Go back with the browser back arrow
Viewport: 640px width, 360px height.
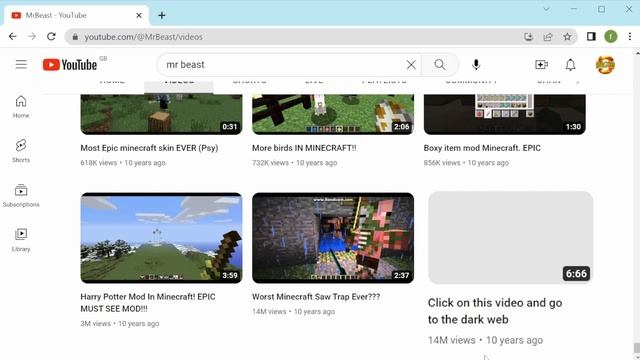click(13, 37)
